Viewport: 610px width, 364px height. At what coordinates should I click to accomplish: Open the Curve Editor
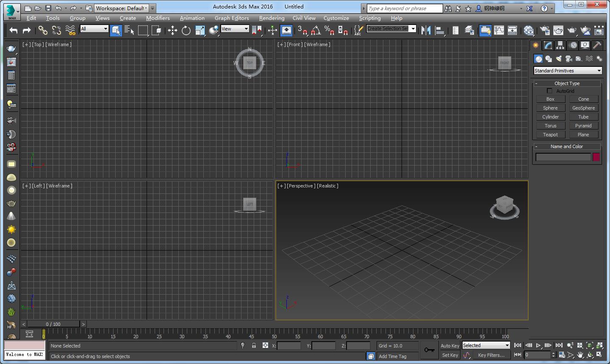(499, 30)
